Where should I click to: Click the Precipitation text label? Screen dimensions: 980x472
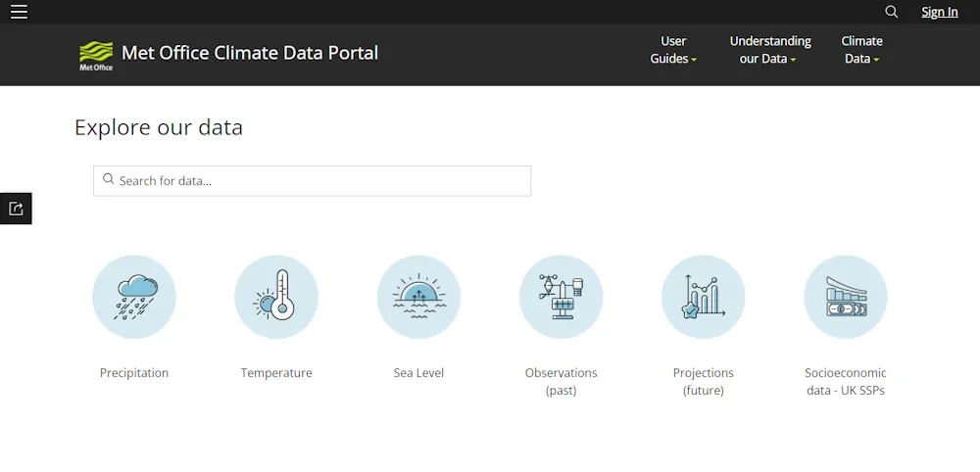tap(134, 373)
